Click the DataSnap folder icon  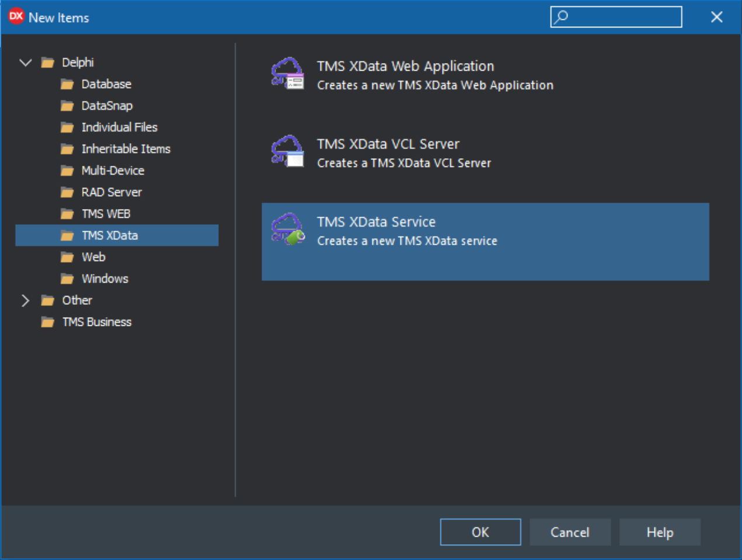coord(67,106)
